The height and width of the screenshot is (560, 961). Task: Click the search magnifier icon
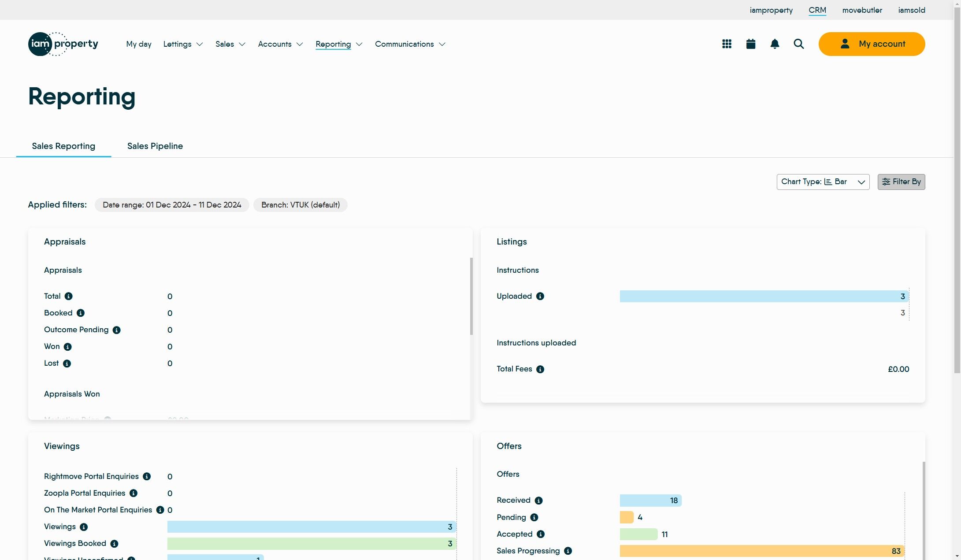click(x=798, y=44)
